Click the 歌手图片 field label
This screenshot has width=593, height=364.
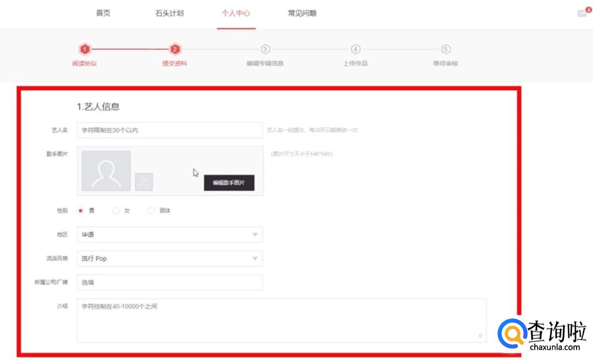[x=57, y=154]
